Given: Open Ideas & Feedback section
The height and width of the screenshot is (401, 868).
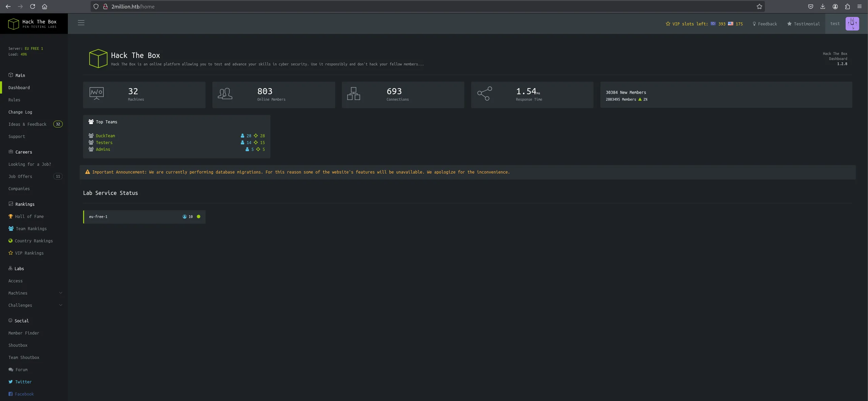Looking at the screenshot, I should [27, 124].
